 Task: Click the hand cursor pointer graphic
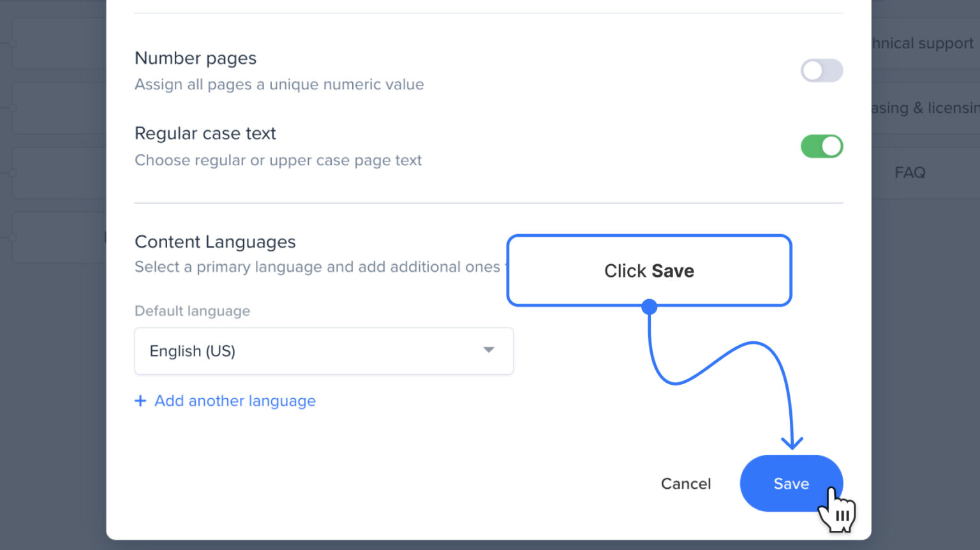point(839,510)
